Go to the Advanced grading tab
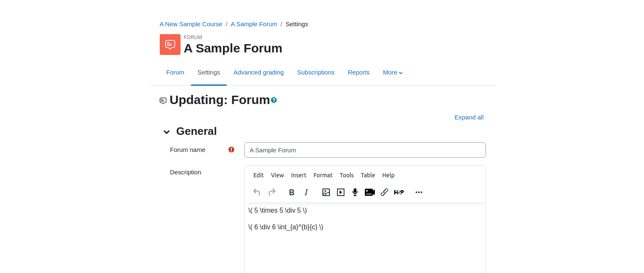 coord(258,72)
